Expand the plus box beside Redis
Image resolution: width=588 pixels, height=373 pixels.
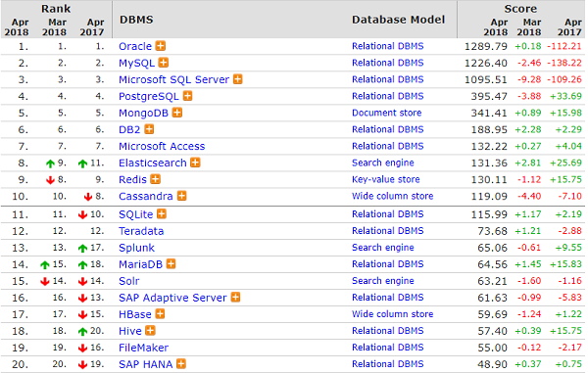[x=155, y=179]
